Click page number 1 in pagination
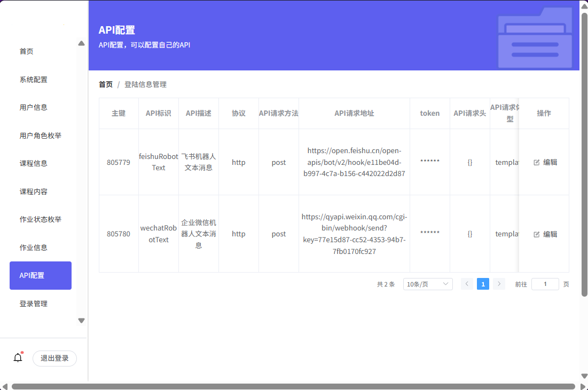This screenshot has width=588, height=390. click(x=483, y=284)
